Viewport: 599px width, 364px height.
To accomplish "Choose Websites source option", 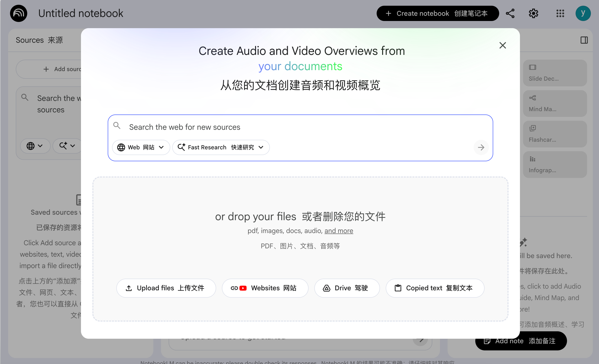I will 265,288.
